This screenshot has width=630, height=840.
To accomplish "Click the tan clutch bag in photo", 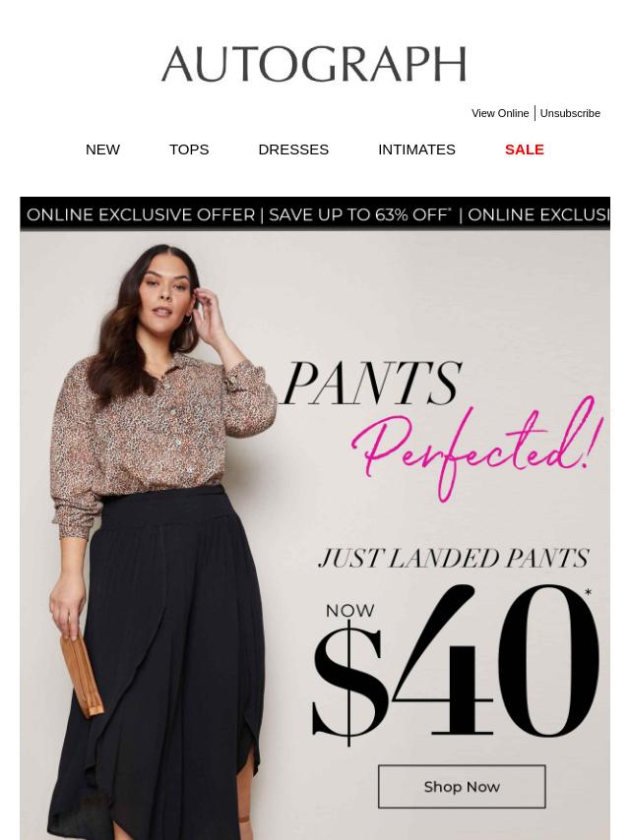I will 82,674.
